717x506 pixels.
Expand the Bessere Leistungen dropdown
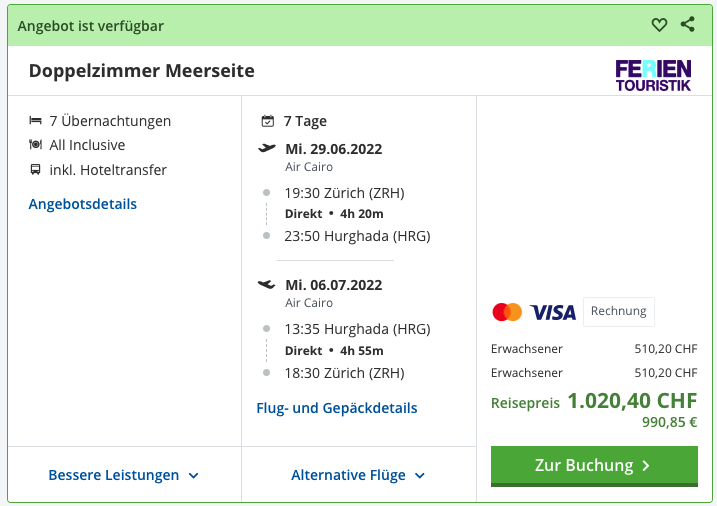click(124, 475)
